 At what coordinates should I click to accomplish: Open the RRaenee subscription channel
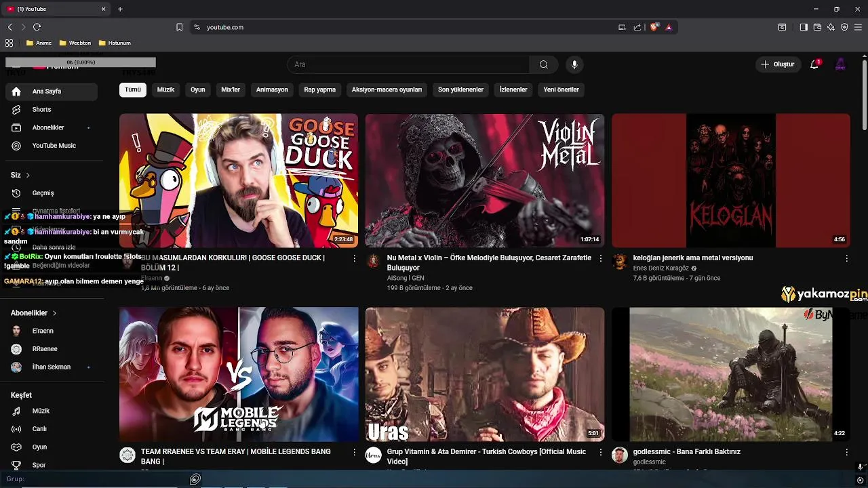[x=52, y=349]
